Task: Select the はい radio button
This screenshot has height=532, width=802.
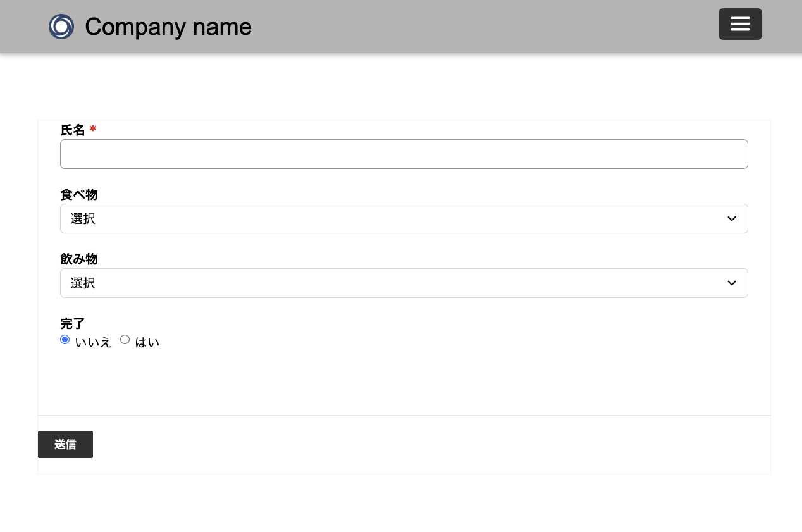Action: (125, 340)
